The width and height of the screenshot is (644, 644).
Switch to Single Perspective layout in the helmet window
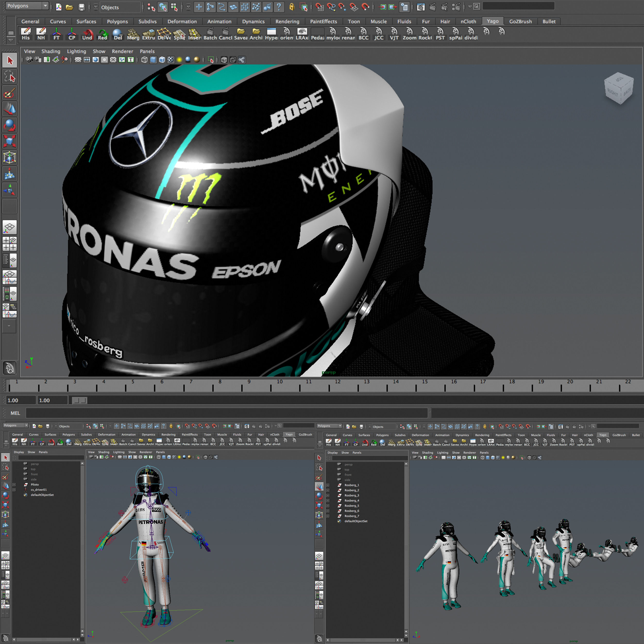10,227
